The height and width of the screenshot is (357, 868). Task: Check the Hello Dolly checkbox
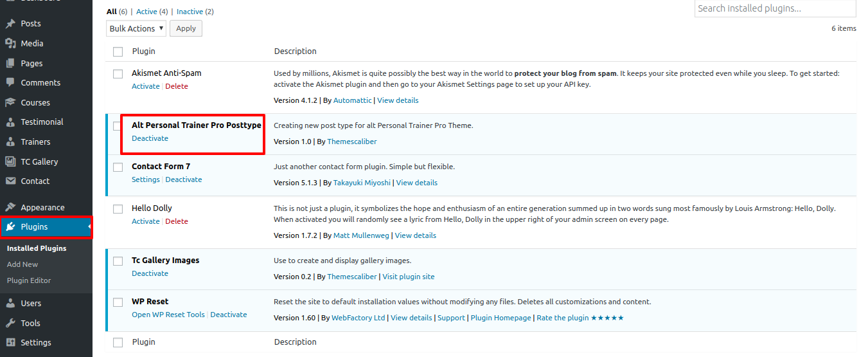(118, 209)
